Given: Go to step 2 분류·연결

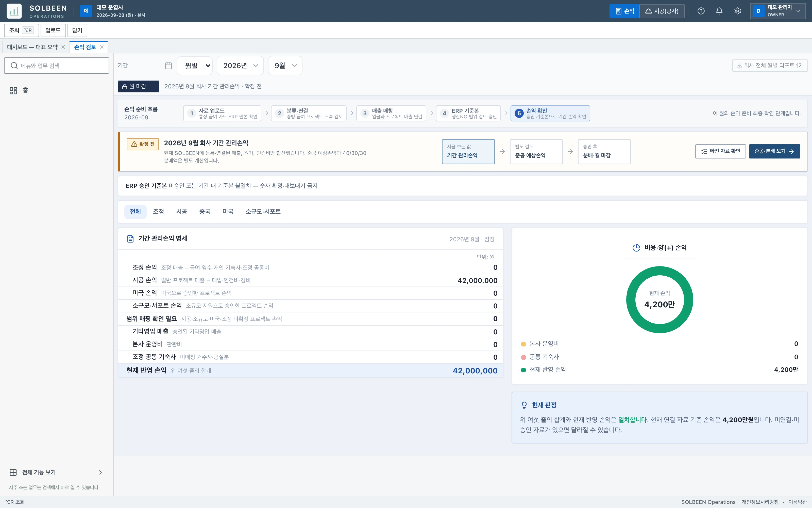Looking at the screenshot, I should (x=309, y=113).
